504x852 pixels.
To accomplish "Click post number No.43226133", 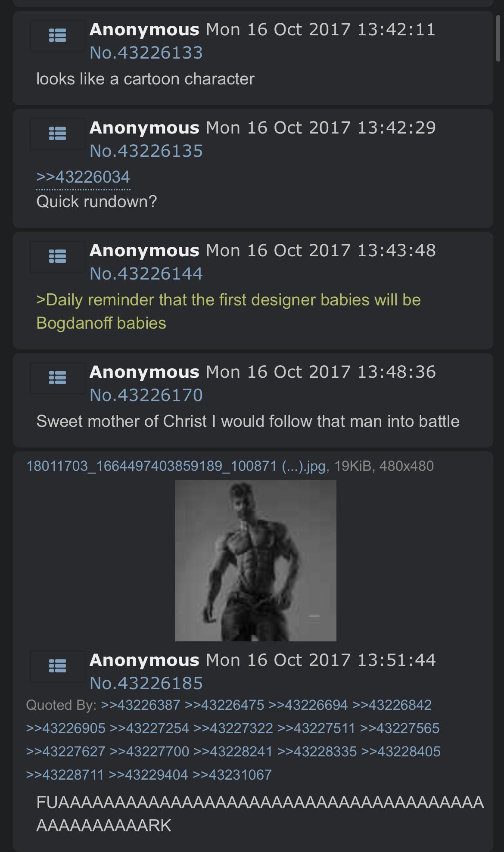I will (146, 53).
